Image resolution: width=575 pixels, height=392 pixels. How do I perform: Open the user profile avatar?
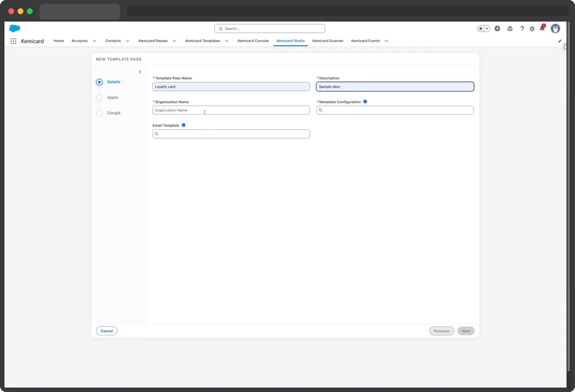(555, 29)
